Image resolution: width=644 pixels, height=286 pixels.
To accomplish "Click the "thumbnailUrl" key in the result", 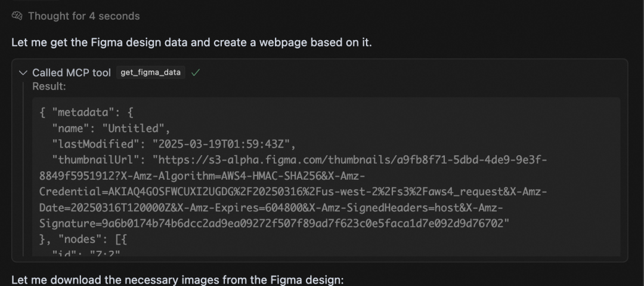I will click(98, 159).
